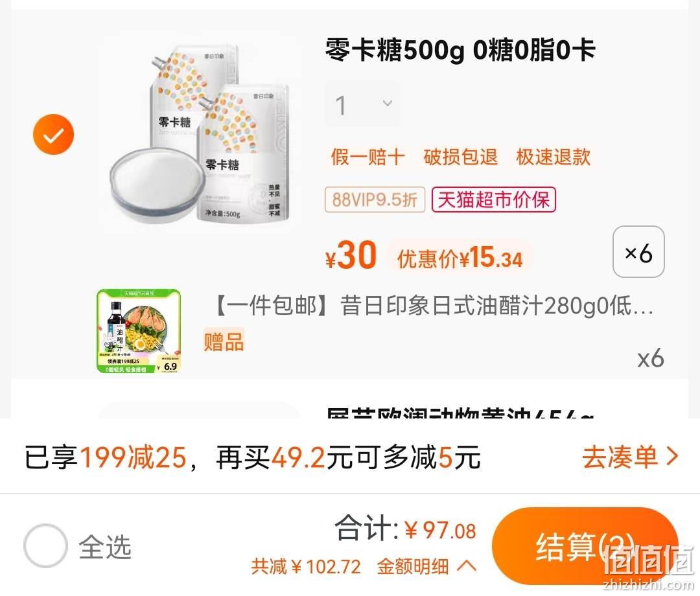Uncheck the orange selection circle for 零卡糖

pyautogui.click(x=53, y=134)
